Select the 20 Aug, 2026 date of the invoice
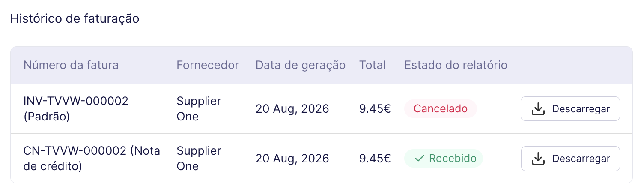This screenshot has height=192, width=644. (x=292, y=109)
